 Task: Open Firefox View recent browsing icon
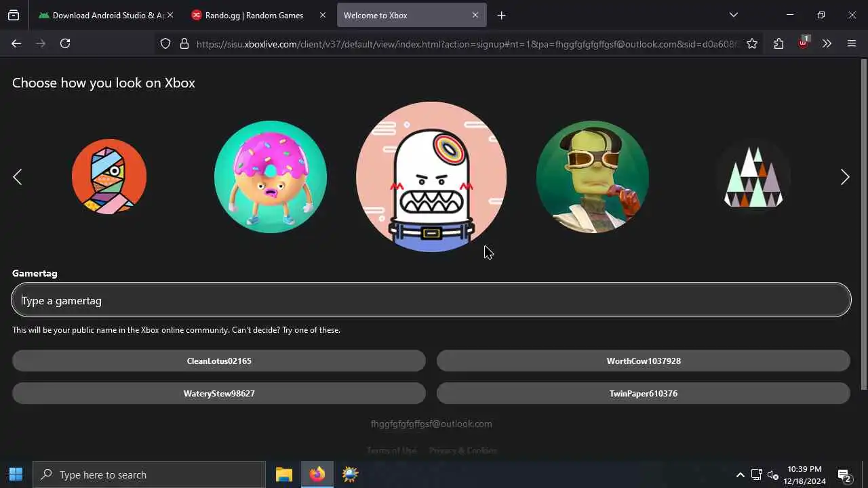pos(14,15)
